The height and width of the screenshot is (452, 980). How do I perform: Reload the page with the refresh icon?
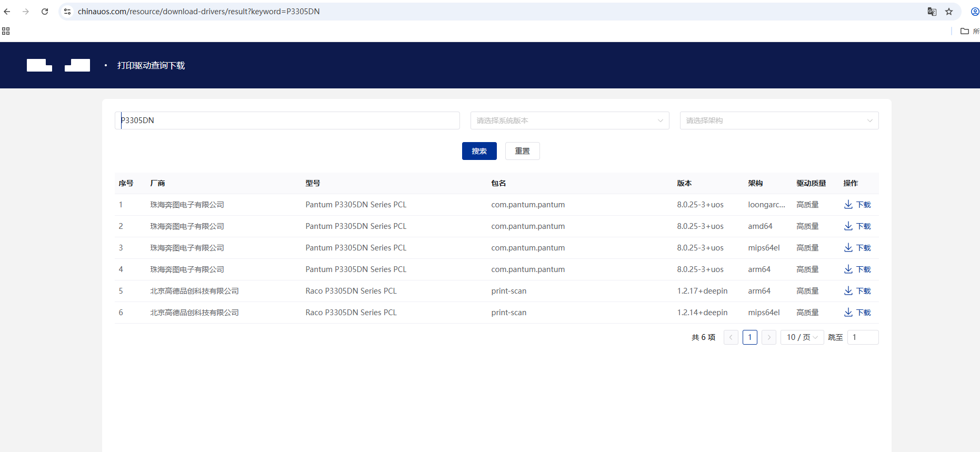[45, 12]
